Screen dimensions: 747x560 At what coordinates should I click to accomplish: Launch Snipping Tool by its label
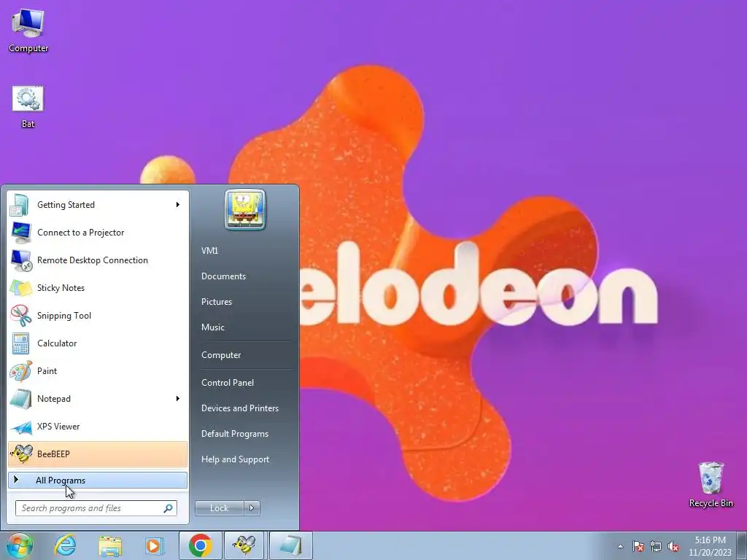tap(64, 315)
